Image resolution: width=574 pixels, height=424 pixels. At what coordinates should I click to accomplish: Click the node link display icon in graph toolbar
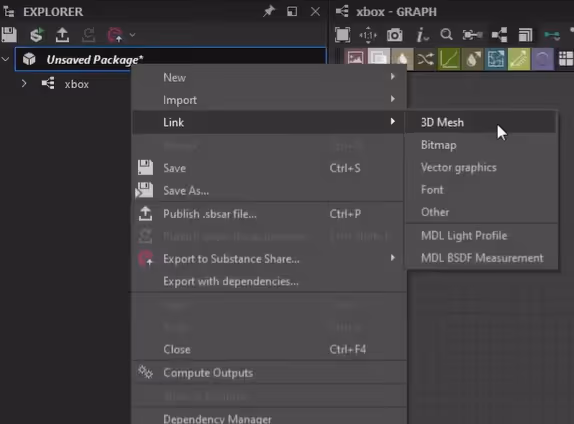(x=472, y=35)
